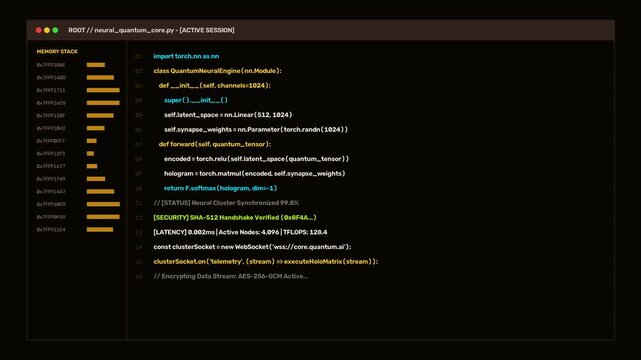Click the 'const clusterSocket = new WebSocket' line
641x360 pixels.
tap(252, 247)
